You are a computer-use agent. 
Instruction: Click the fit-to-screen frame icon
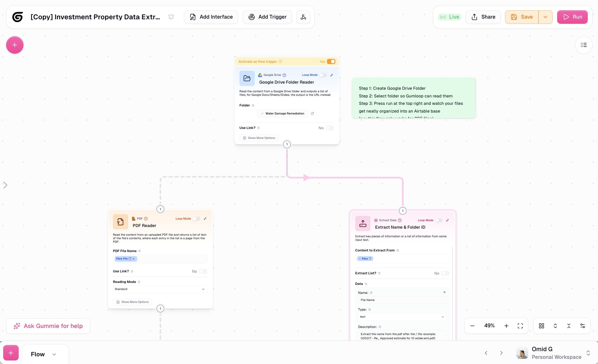pyautogui.click(x=520, y=326)
